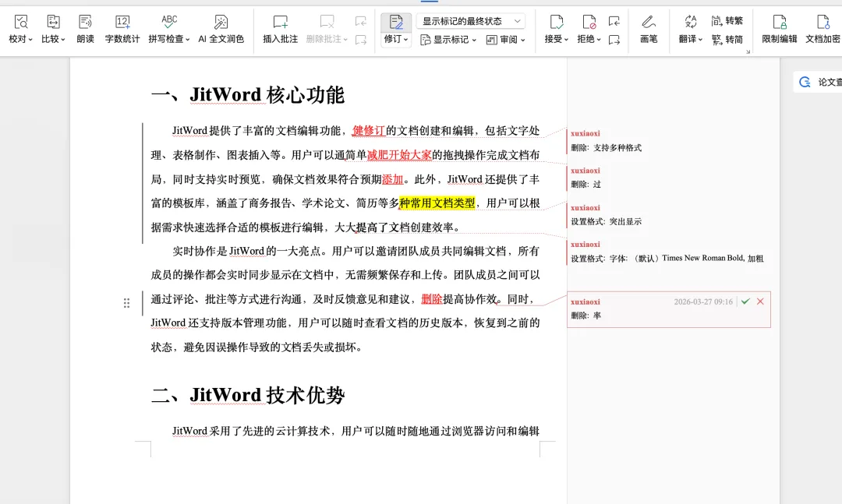This screenshot has height=504, width=842.
Task: Open the 校对 dropdown arrow
Action: coord(30,40)
